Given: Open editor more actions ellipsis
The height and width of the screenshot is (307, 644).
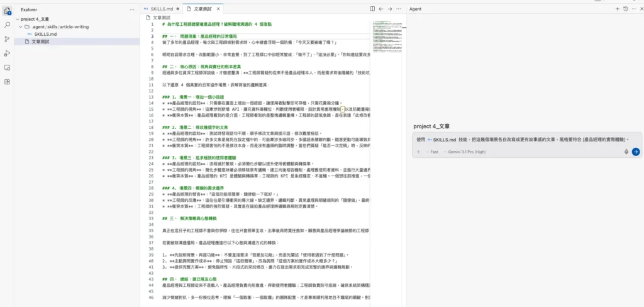Looking at the screenshot, I should pos(398,9).
